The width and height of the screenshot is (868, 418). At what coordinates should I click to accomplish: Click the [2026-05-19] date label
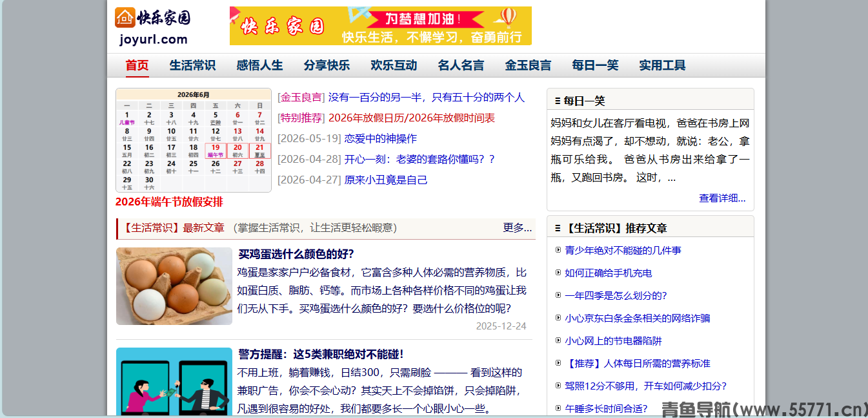(x=309, y=139)
